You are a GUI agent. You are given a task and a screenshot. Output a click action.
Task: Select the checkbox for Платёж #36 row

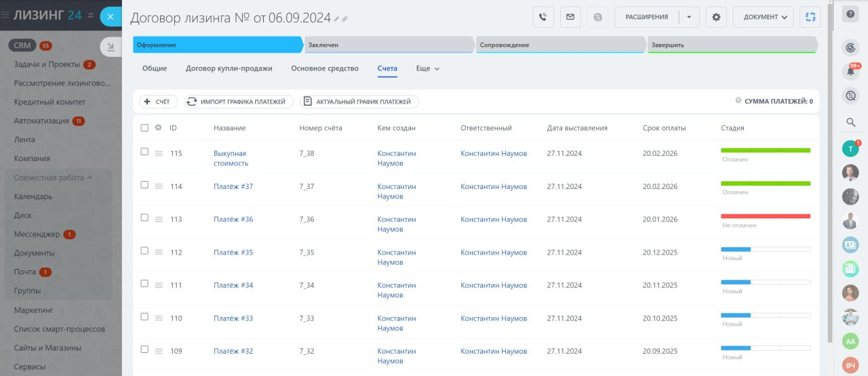tap(144, 217)
